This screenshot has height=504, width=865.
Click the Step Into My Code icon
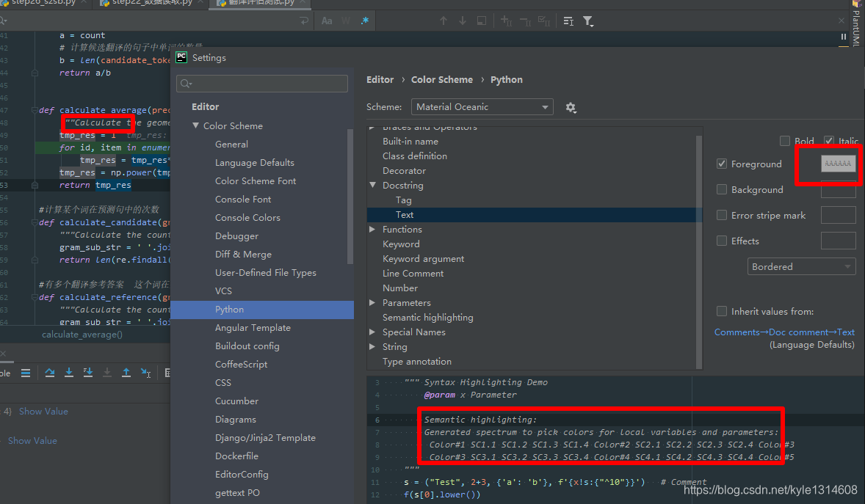(x=87, y=373)
